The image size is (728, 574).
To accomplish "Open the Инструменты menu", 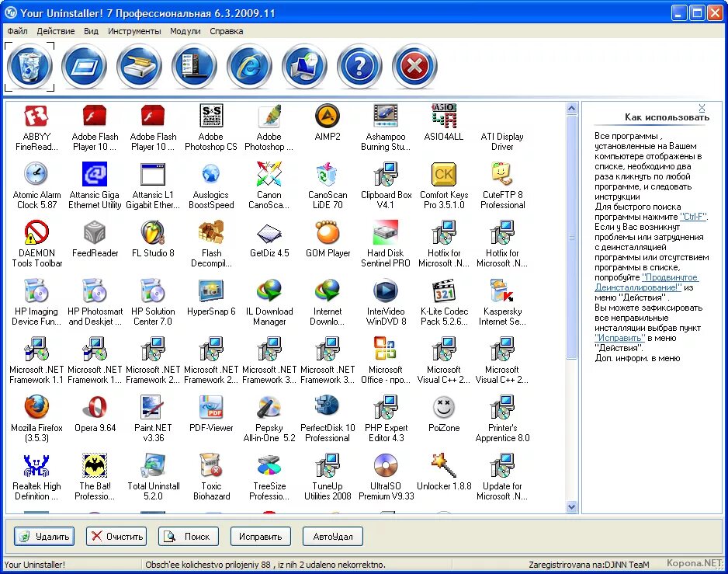I will point(134,31).
